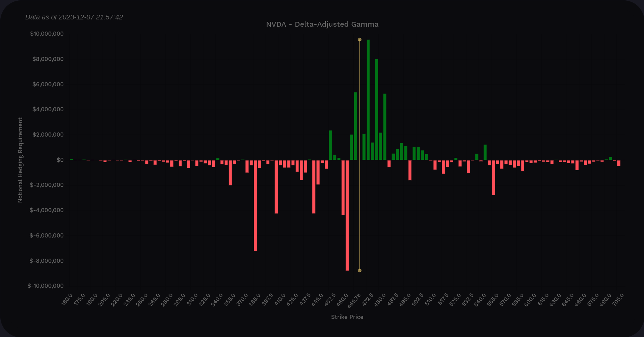644x337 pixels.
Task: Click the $10,000,000 y-axis label
Action: [47, 34]
